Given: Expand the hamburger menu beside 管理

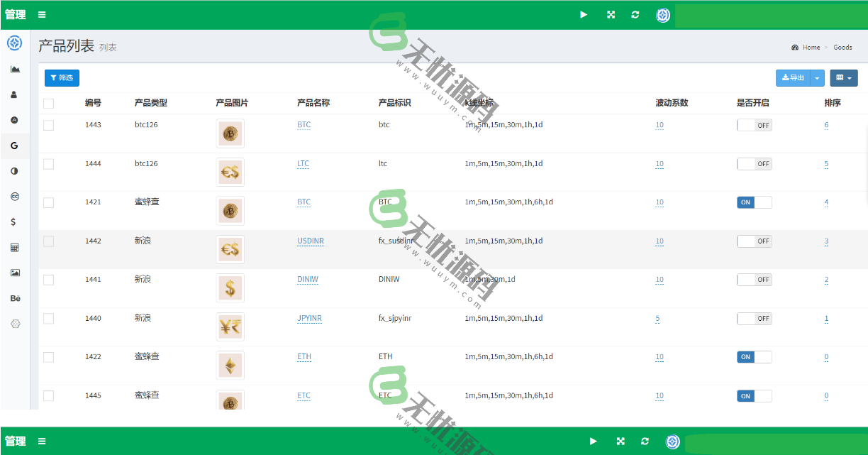Looking at the screenshot, I should [x=41, y=14].
